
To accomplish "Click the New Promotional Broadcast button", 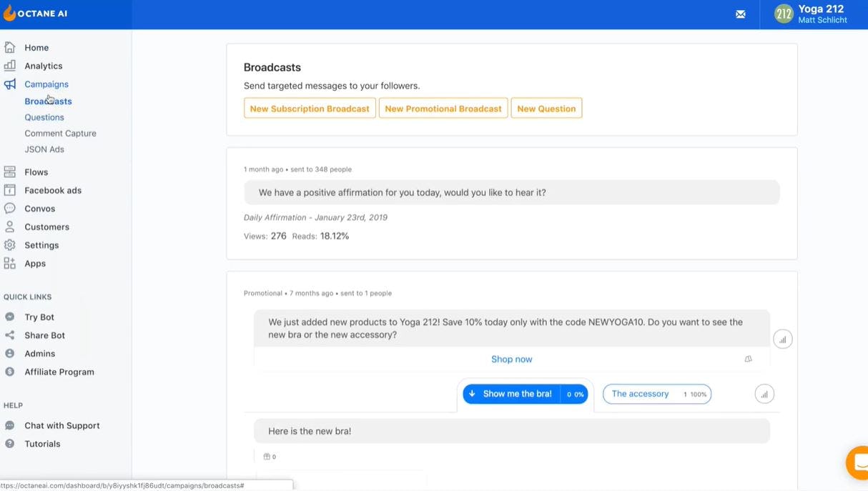I will pos(443,108).
